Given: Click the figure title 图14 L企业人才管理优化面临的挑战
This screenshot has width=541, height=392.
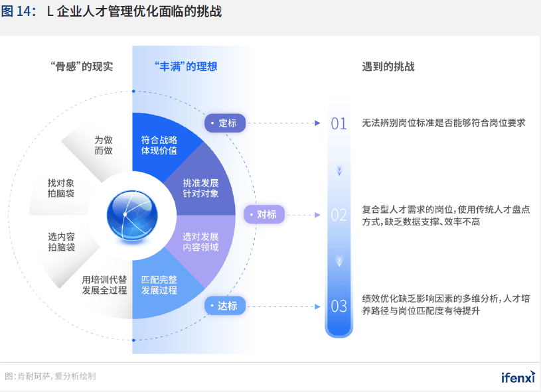Looking at the screenshot, I should tap(111, 11).
